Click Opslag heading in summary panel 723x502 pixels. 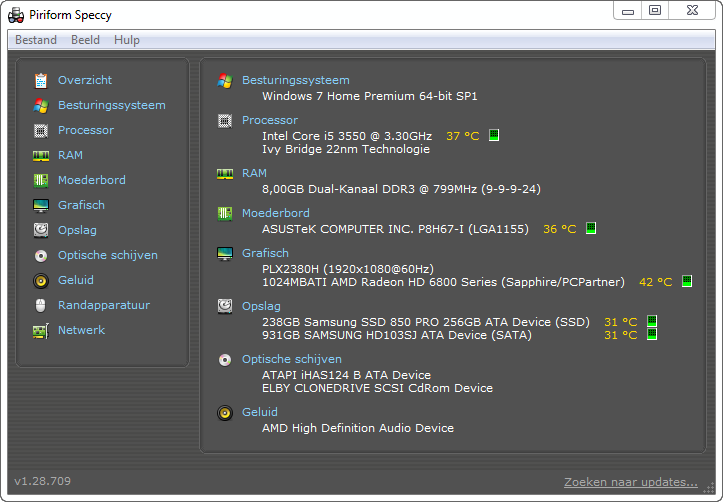[x=261, y=306]
